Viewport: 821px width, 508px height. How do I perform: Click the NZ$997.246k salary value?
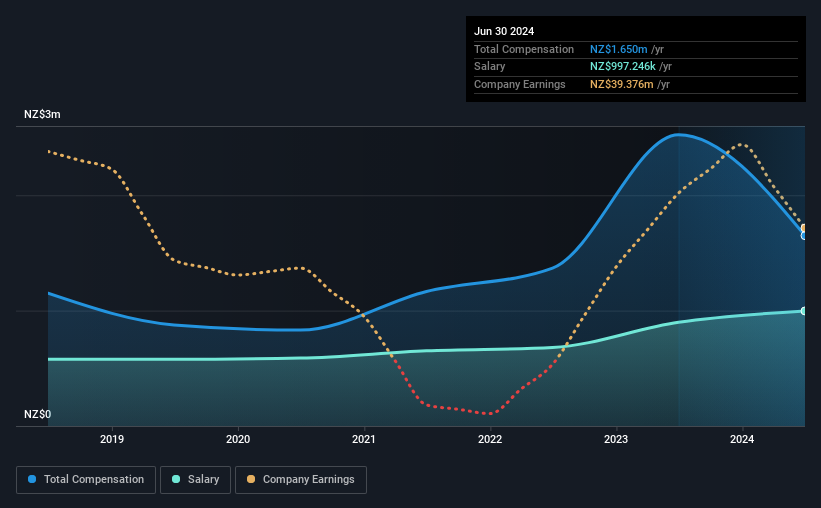623,67
